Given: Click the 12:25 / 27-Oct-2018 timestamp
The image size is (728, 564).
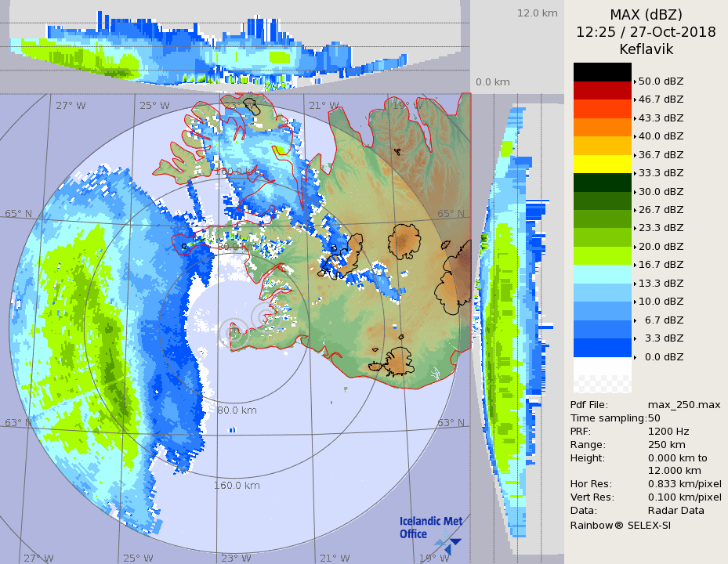Looking at the screenshot, I should pos(646,32).
